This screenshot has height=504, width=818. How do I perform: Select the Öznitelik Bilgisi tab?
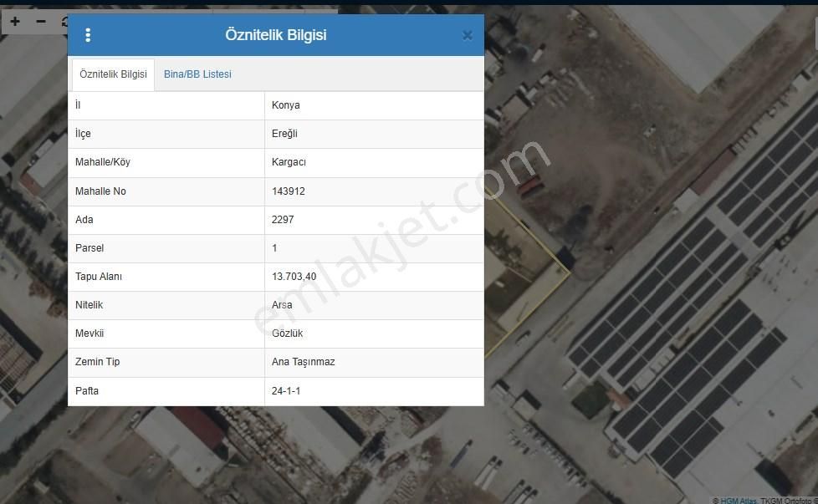tap(112, 74)
